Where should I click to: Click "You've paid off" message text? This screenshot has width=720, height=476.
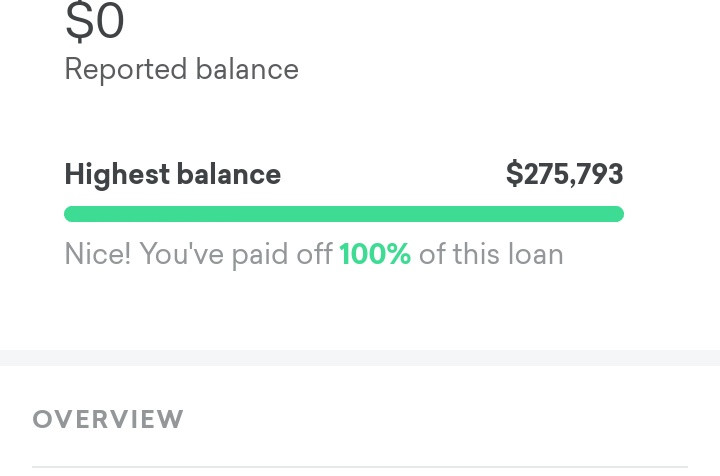tap(236, 254)
